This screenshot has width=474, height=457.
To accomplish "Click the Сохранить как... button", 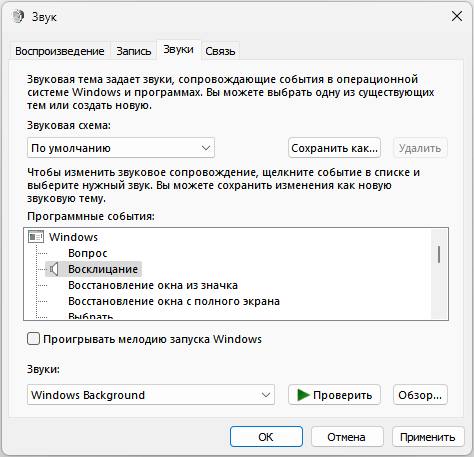I will tap(334, 148).
